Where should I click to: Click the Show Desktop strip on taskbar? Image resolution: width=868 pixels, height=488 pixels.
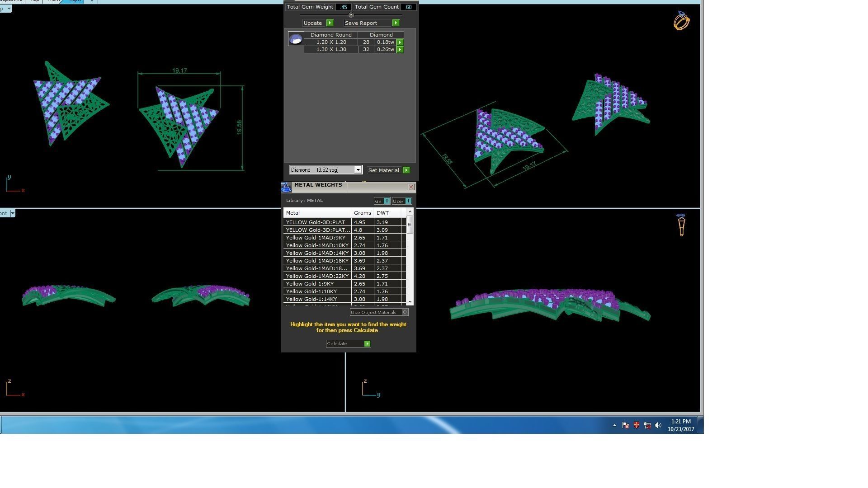[x=701, y=425]
